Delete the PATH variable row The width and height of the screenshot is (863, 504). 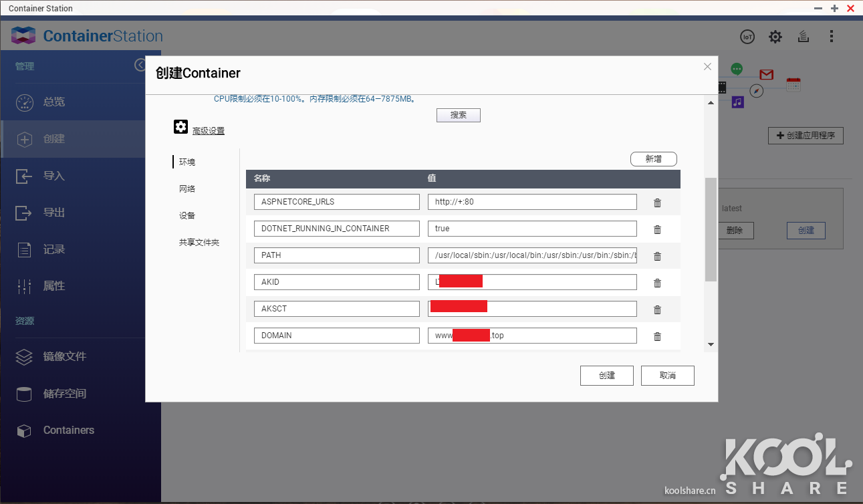point(657,256)
